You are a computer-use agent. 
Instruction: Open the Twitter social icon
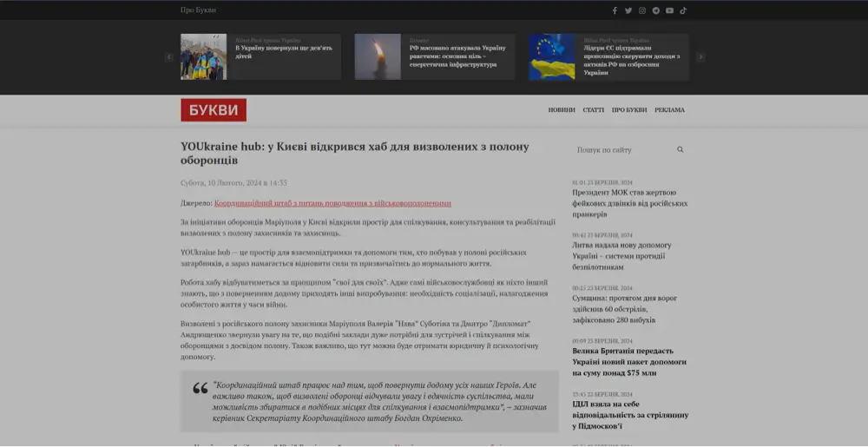coord(628,10)
